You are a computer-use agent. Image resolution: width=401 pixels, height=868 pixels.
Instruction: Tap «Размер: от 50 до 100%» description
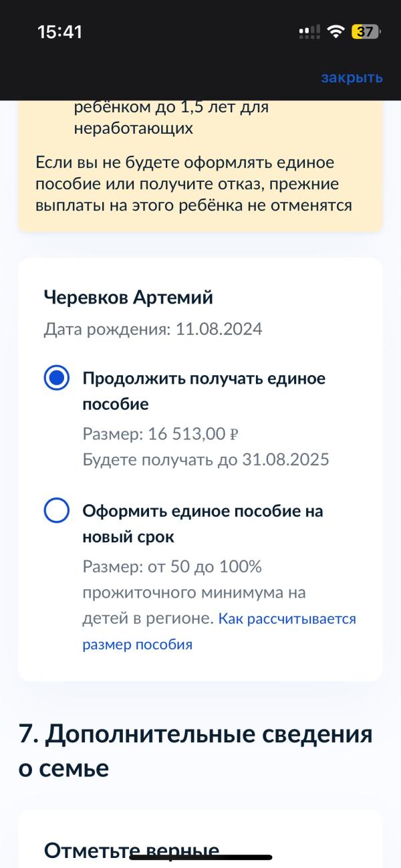[x=172, y=567]
